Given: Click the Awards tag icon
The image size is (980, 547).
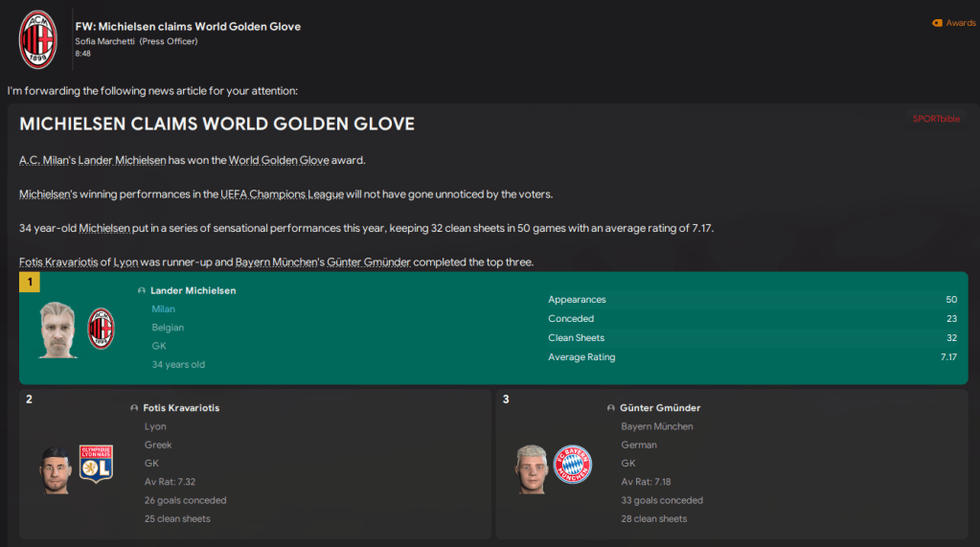Looking at the screenshot, I should [x=937, y=23].
